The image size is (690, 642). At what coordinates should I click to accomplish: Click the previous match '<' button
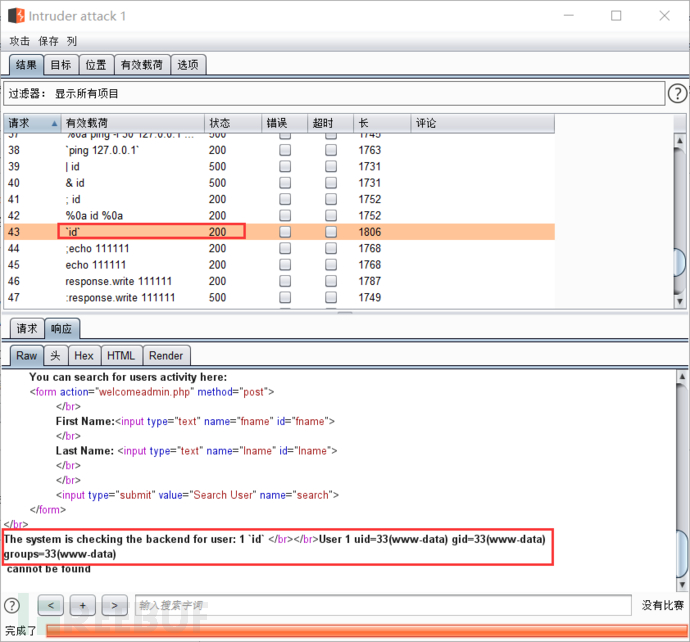point(50,605)
